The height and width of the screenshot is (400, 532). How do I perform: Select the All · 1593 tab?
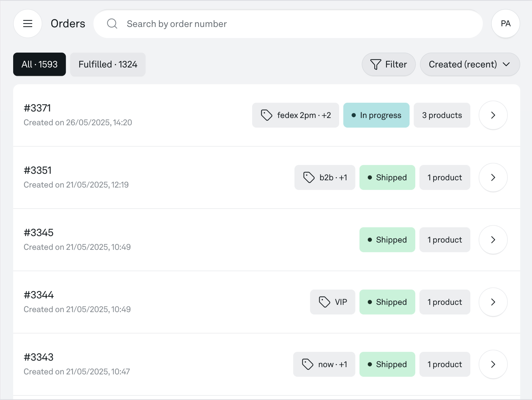tap(39, 64)
